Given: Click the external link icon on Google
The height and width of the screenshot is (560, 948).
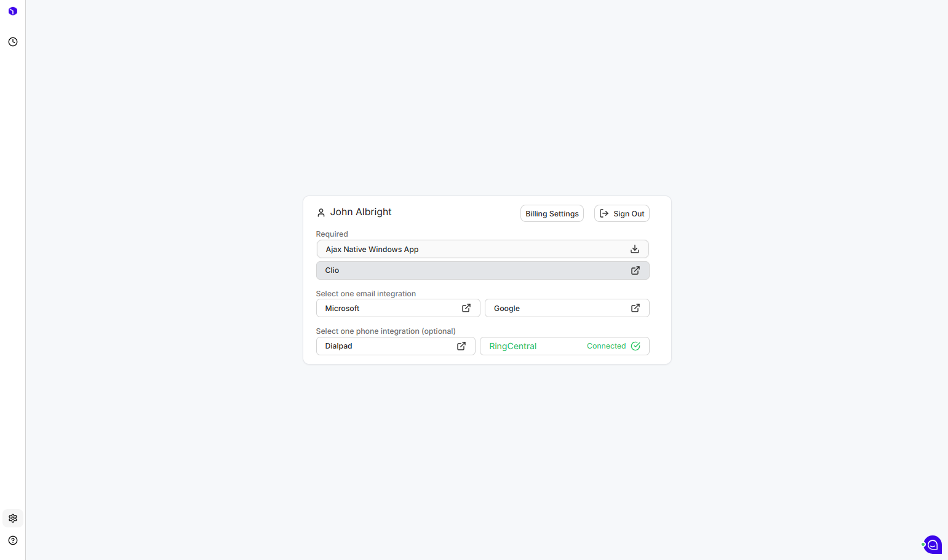Looking at the screenshot, I should [635, 308].
